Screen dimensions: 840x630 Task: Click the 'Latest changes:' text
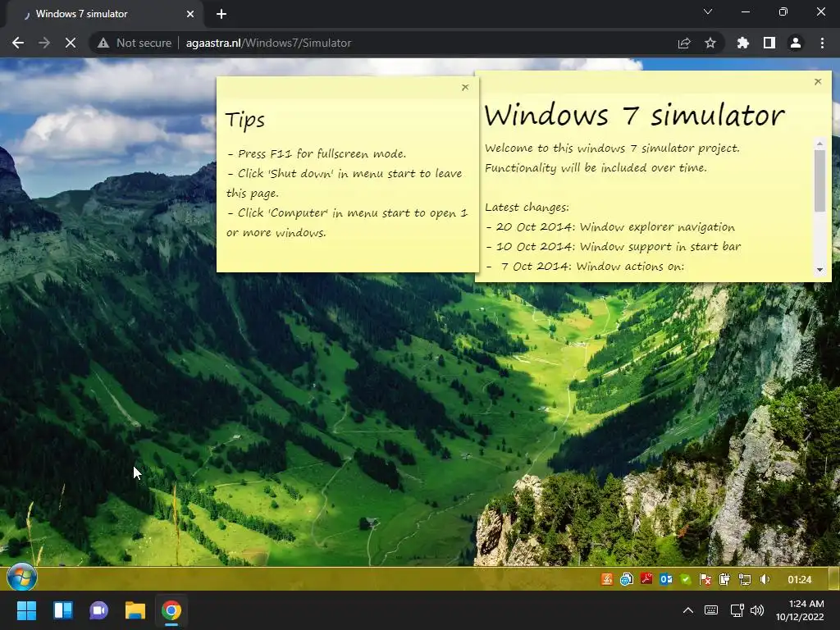point(527,208)
